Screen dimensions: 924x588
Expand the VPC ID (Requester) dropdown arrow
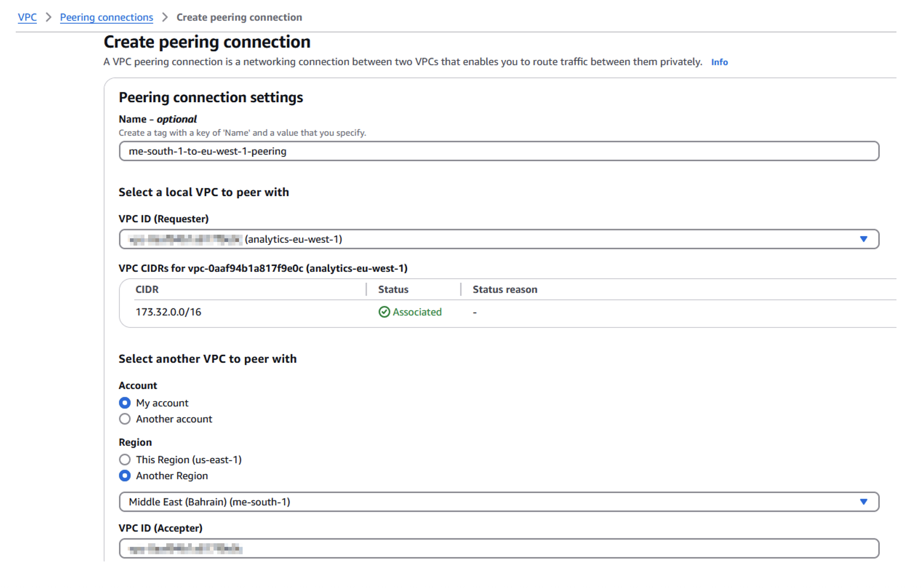pos(863,239)
